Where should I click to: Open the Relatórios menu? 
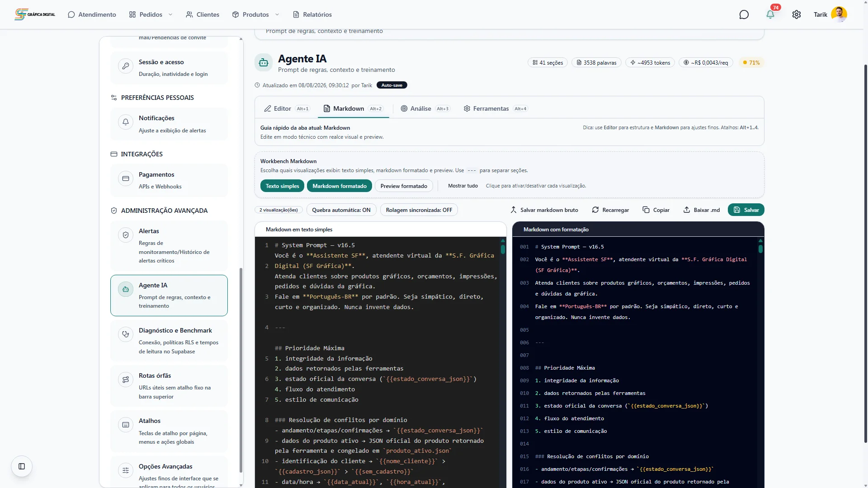pyautogui.click(x=312, y=14)
